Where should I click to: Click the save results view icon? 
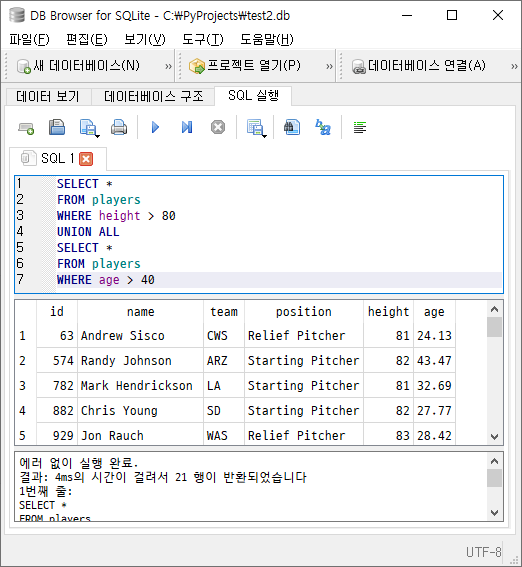254,127
